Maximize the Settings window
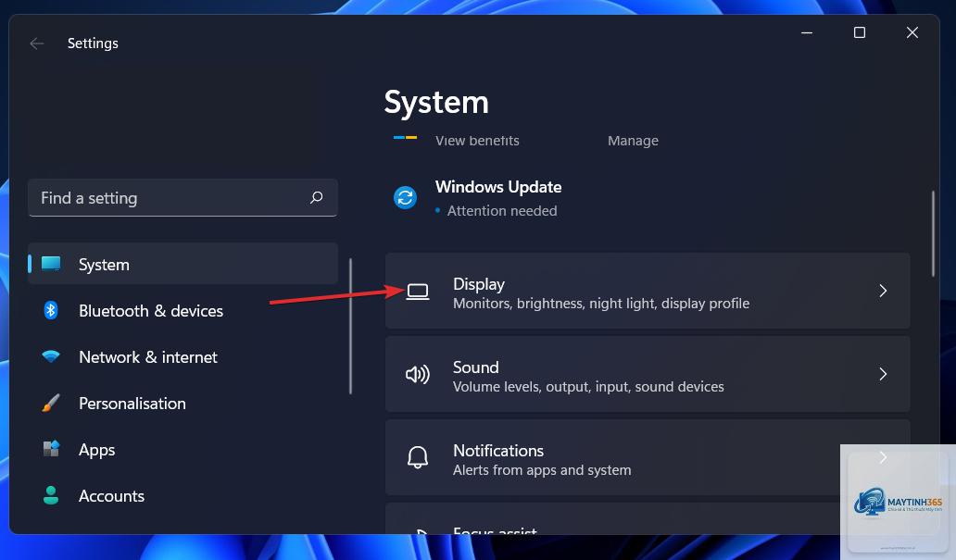 (859, 32)
